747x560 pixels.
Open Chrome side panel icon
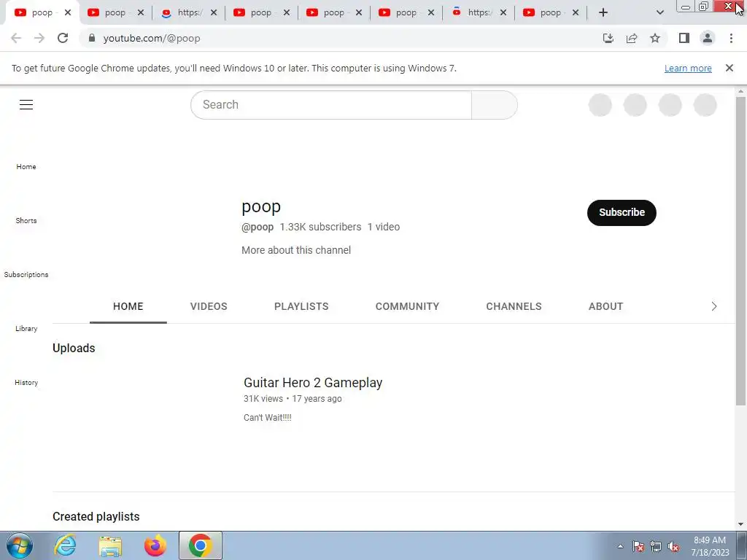tap(684, 38)
